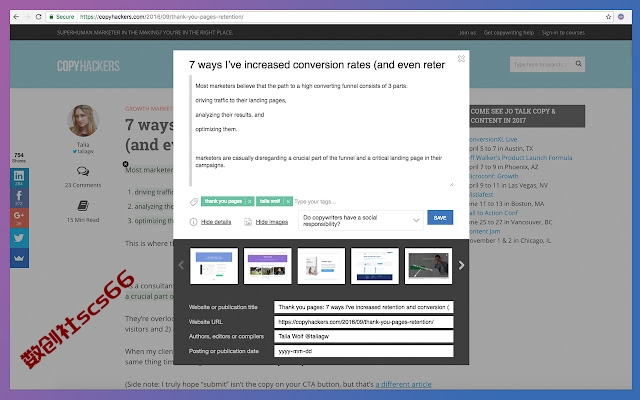Click the Copyhackers logo
Screen dimensions: 640x400
(x=88, y=66)
